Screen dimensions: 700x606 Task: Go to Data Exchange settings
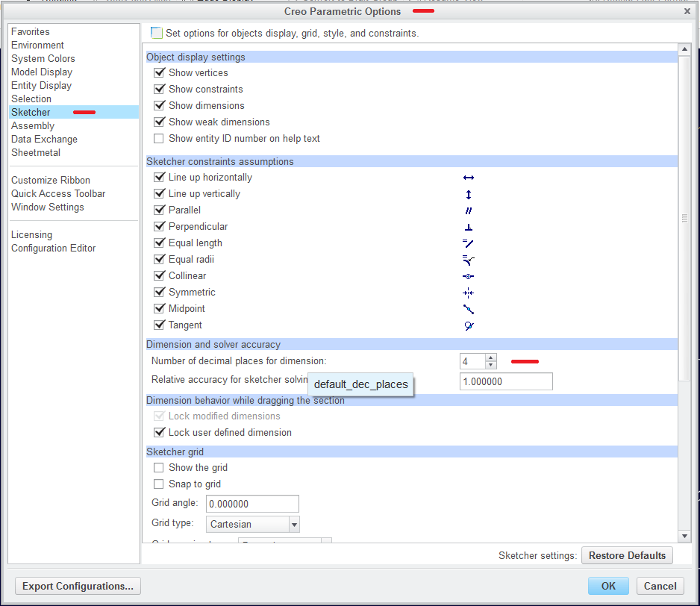44,140
